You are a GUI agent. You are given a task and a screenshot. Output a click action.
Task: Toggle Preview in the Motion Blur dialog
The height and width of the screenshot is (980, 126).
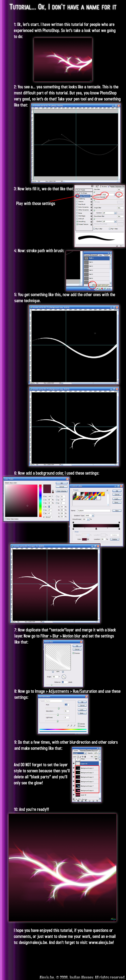[x=73, y=653]
